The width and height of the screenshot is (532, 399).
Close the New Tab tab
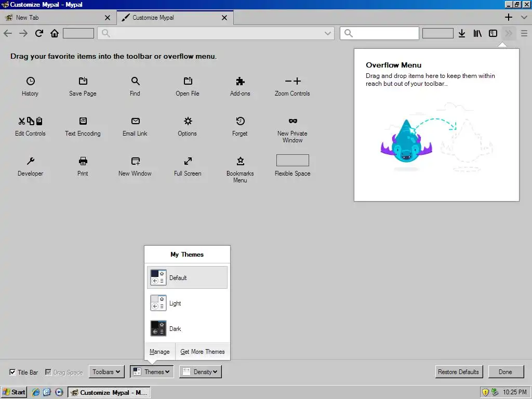107,18
